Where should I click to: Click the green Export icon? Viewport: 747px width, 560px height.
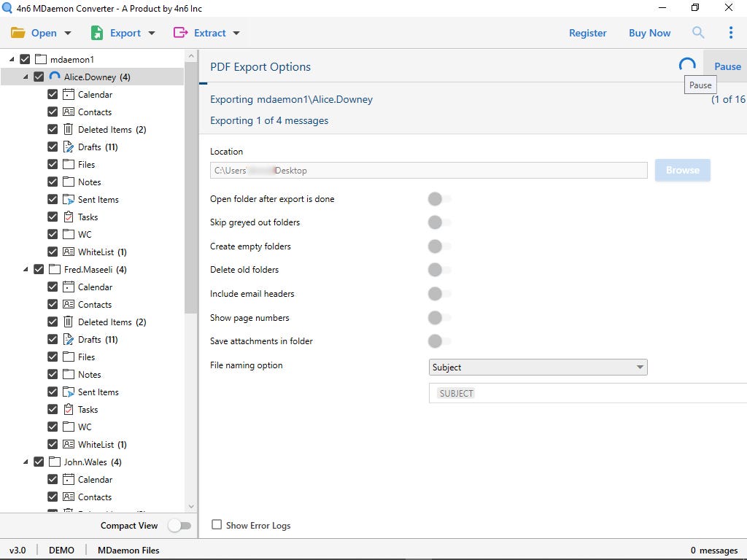(x=96, y=33)
